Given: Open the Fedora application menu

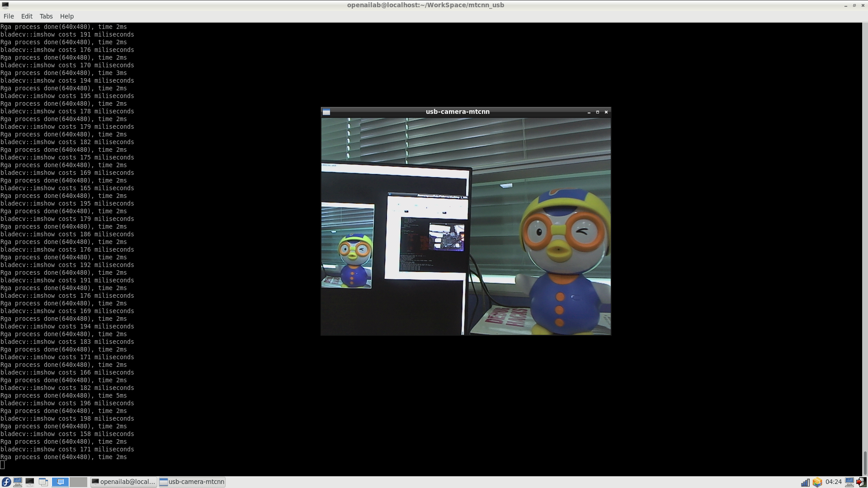Looking at the screenshot, I should (x=6, y=482).
